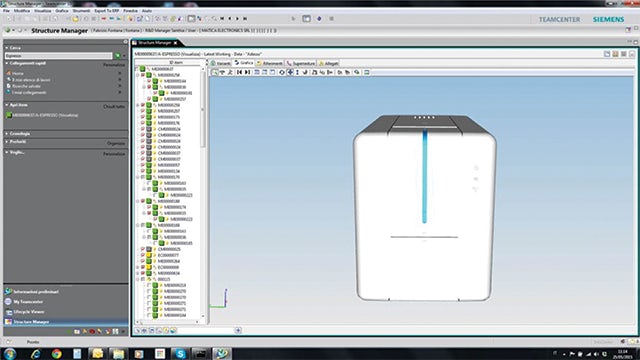Open Structure Manager in the bottom-left navigation
640x360 pixels.
coord(31,322)
